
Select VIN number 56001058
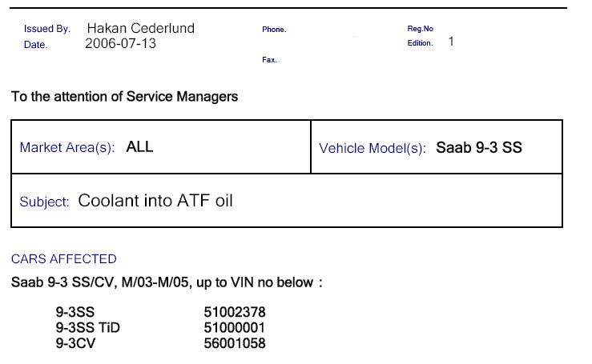pos(235,344)
